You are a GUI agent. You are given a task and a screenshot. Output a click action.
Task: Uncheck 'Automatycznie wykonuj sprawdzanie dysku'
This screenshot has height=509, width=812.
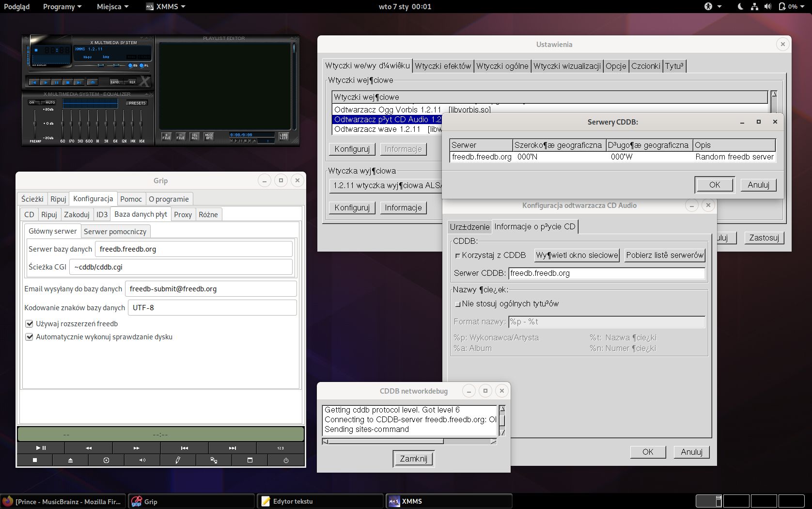30,337
